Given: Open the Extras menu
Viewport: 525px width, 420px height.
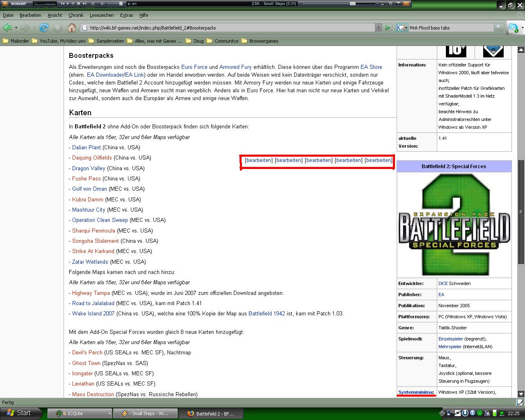Looking at the screenshot, I should tap(126, 15).
